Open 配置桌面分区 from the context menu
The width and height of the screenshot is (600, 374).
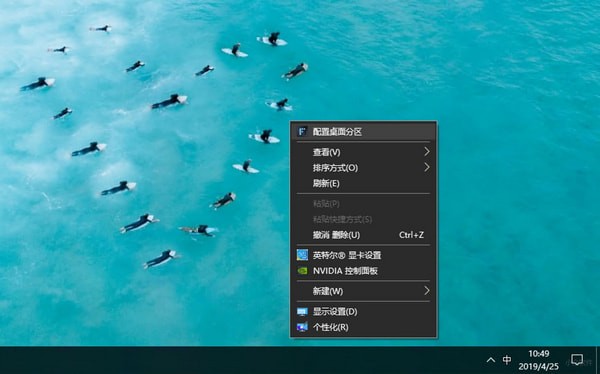coord(363,132)
